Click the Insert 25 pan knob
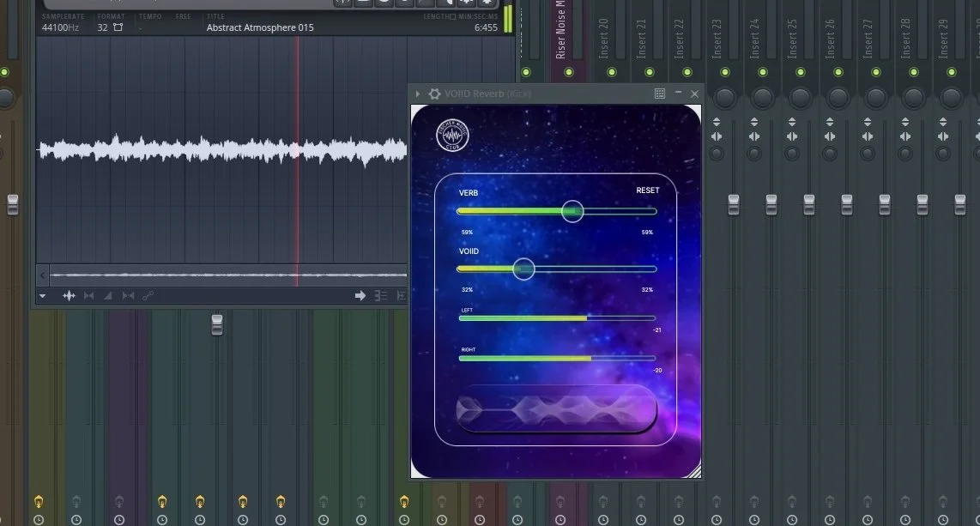 [801, 98]
